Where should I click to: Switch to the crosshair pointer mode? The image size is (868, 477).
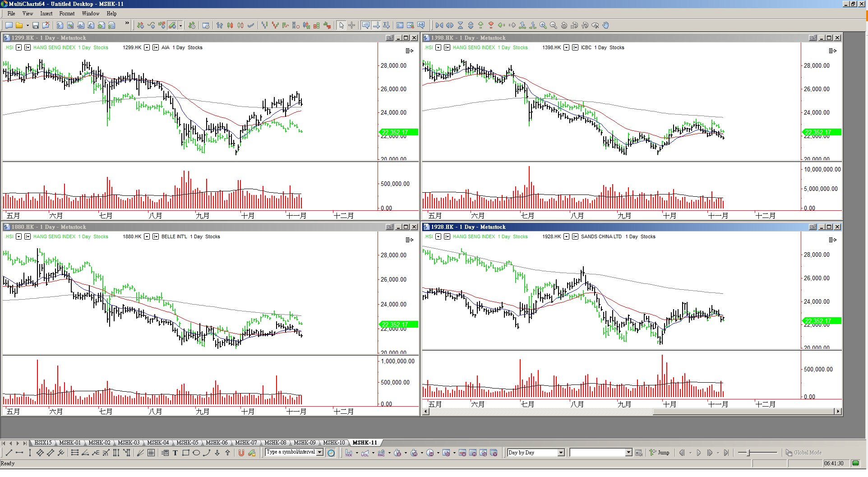[x=352, y=25]
